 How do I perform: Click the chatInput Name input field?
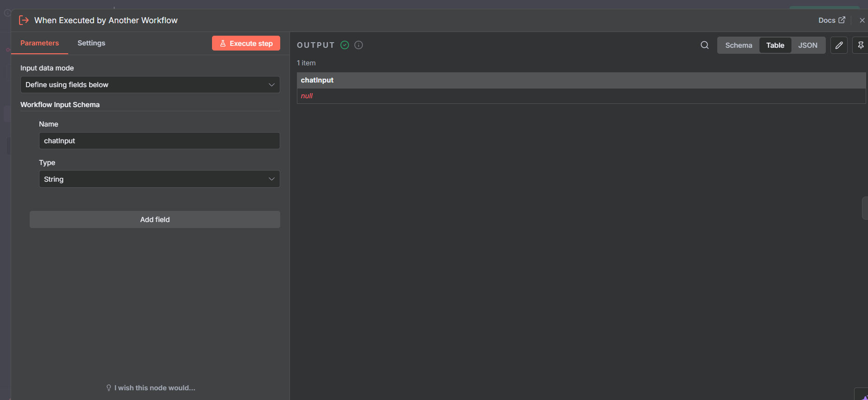tap(159, 141)
